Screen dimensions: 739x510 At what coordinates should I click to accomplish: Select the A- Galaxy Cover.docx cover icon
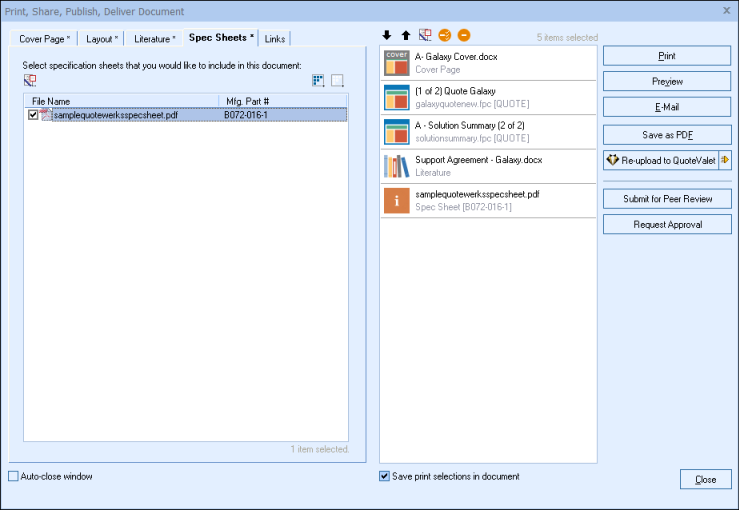tap(397, 63)
